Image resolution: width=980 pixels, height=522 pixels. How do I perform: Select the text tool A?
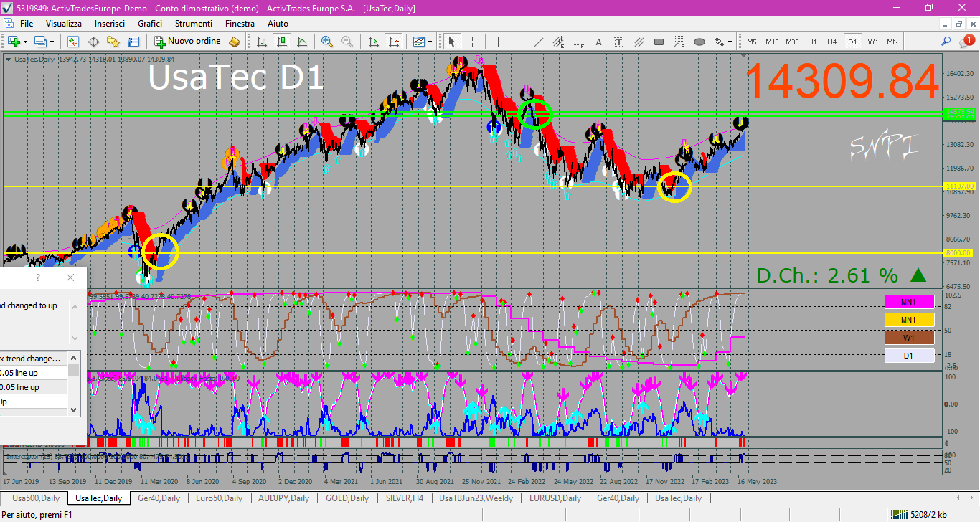599,42
